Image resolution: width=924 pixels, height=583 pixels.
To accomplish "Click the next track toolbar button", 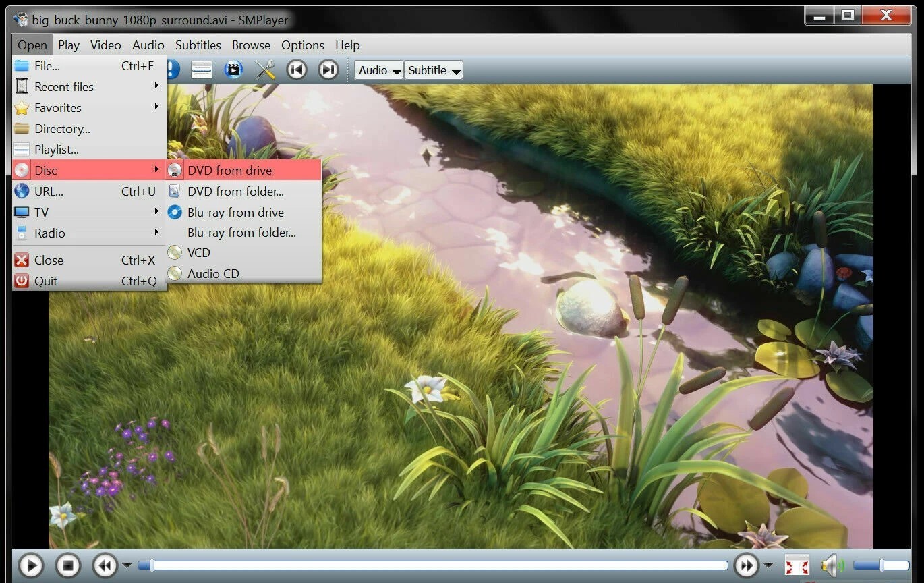I will (328, 70).
